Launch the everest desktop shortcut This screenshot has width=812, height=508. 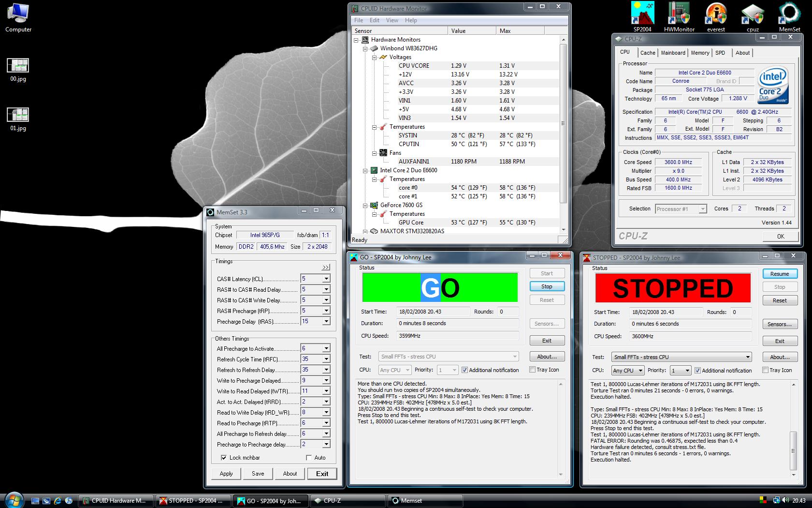(716, 17)
